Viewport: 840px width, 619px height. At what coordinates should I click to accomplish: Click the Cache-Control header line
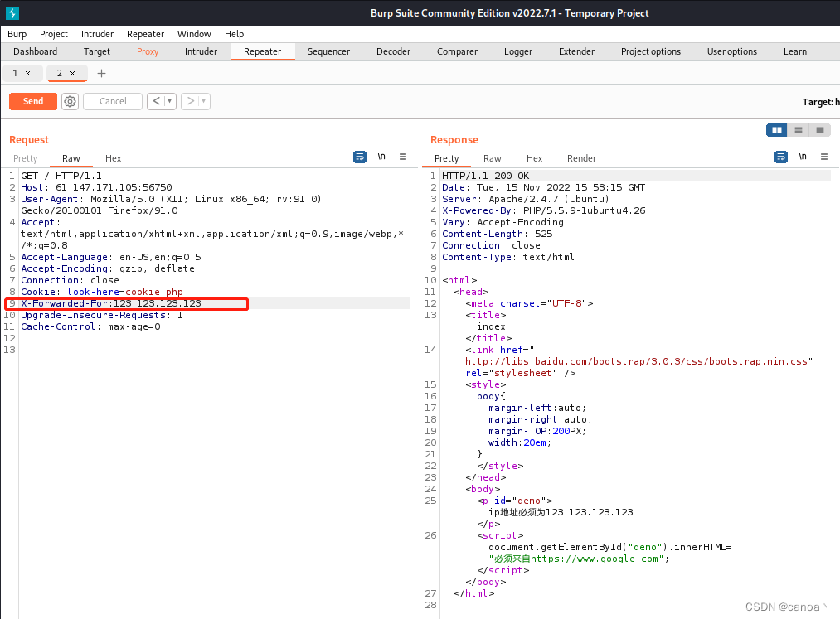[90, 326]
